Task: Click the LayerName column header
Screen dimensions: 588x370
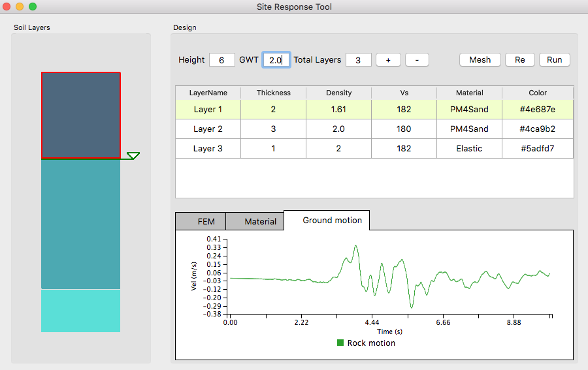Action: 208,93
